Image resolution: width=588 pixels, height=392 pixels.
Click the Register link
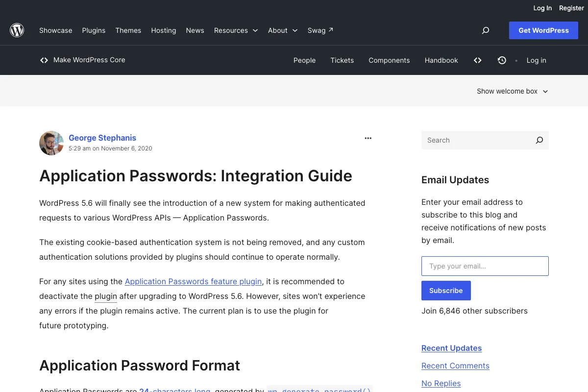[571, 8]
